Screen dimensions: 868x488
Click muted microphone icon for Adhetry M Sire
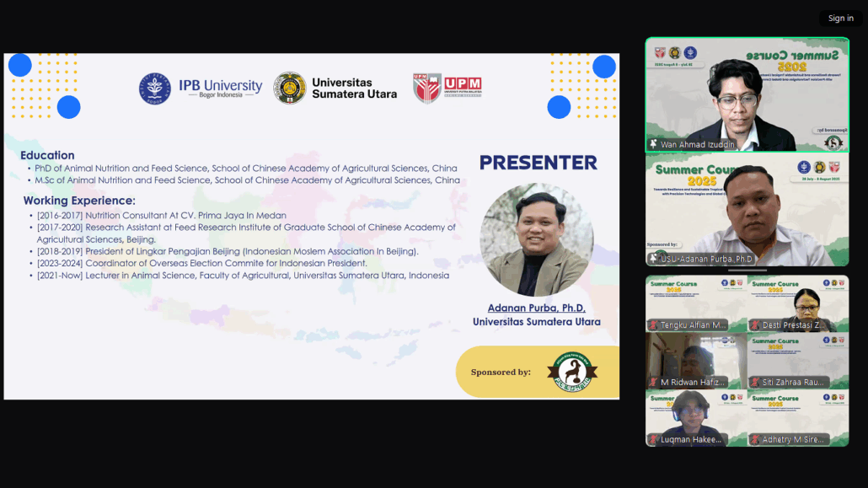[755, 440]
